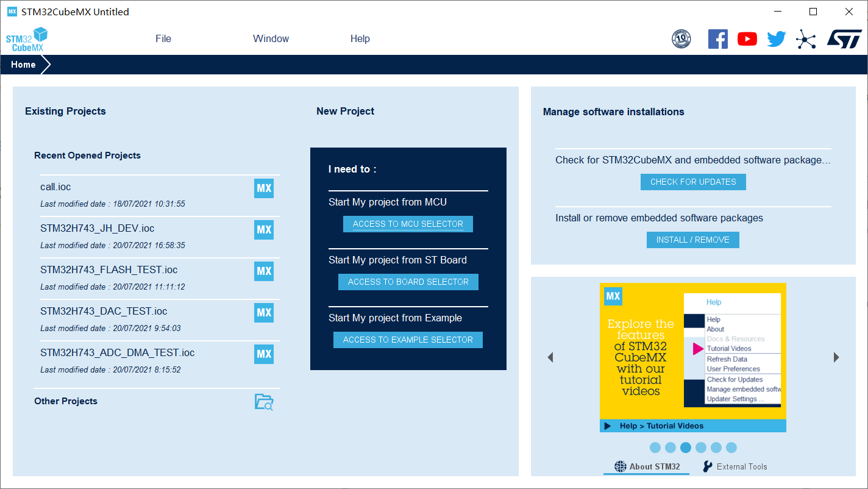This screenshot has height=489, width=868.
Task: Click CHECK FOR UPDATES button
Action: (x=693, y=182)
